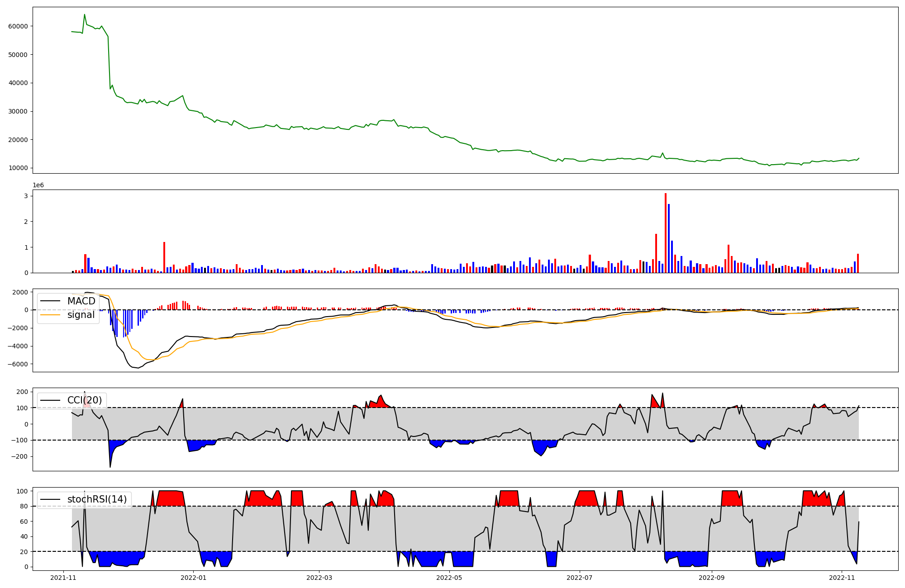The height and width of the screenshot is (588, 905).
Task: Click the 60000 price axis label
Action: coord(18,26)
